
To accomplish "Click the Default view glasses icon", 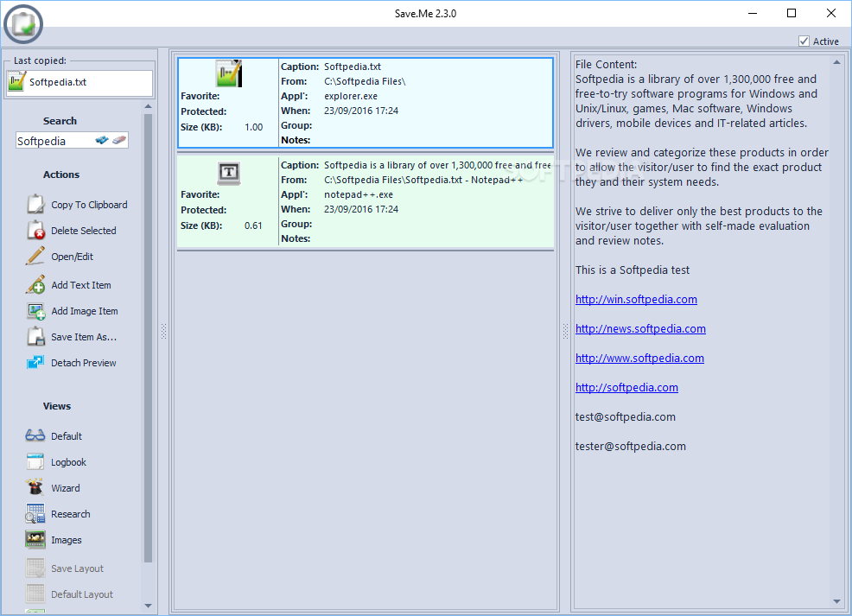I will pos(35,435).
